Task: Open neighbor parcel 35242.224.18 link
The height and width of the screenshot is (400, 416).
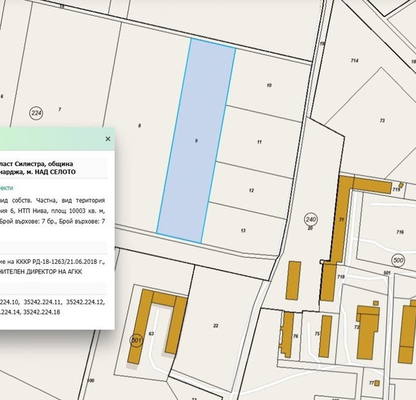Action: click(42, 312)
